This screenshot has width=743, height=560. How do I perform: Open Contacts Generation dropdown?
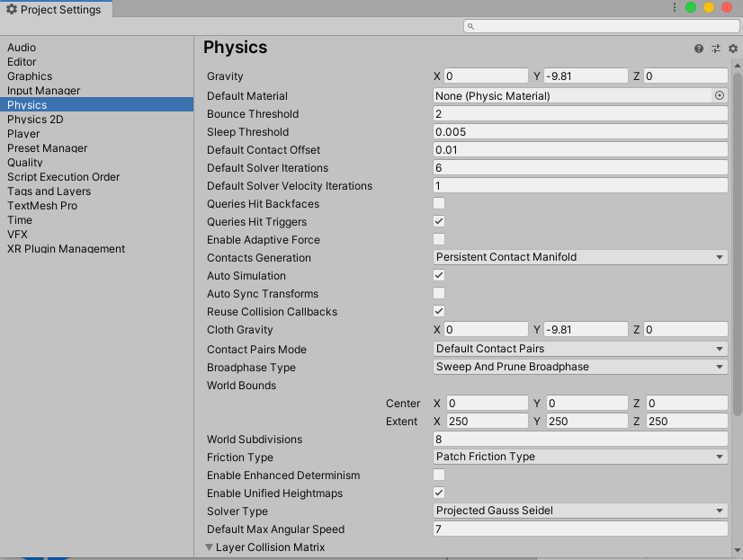[x=580, y=257]
